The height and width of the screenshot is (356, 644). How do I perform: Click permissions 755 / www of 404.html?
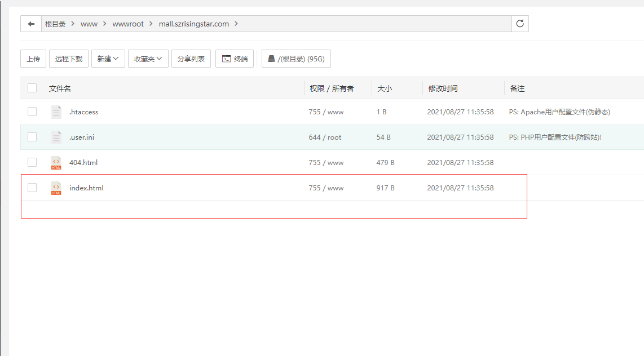(x=326, y=163)
